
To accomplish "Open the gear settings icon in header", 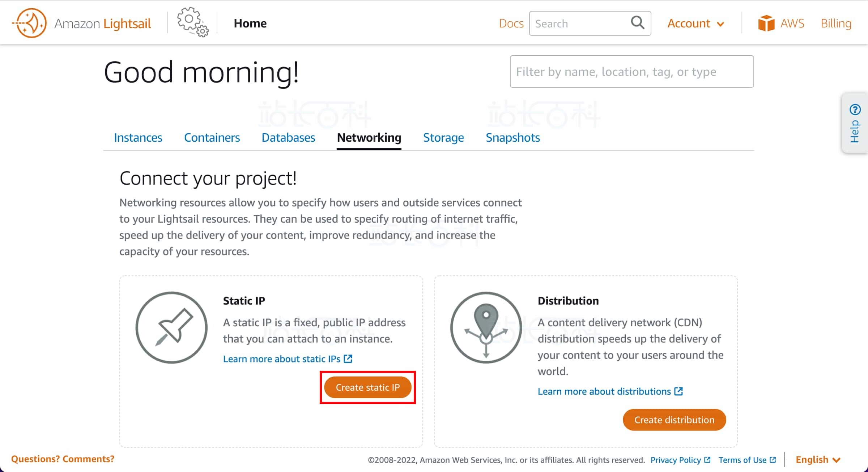I will coord(192,22).
